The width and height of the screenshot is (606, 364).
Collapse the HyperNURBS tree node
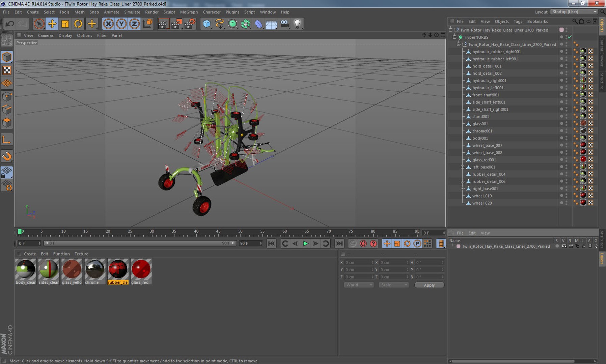coord(455,37)
